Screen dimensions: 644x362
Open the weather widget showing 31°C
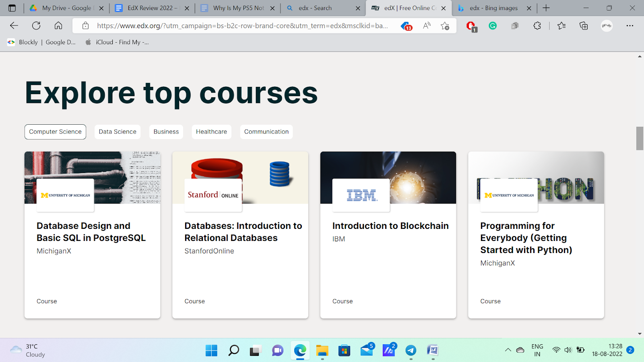coord(27,350)
